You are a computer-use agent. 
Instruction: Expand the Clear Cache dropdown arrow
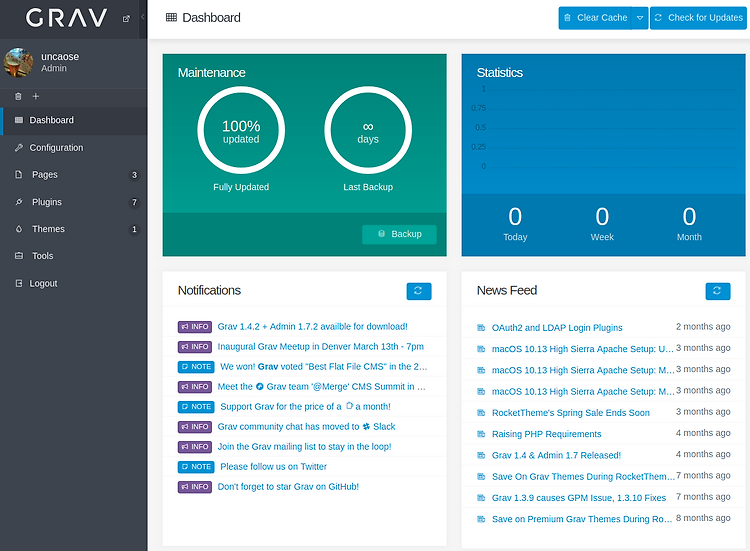(640, 18)
